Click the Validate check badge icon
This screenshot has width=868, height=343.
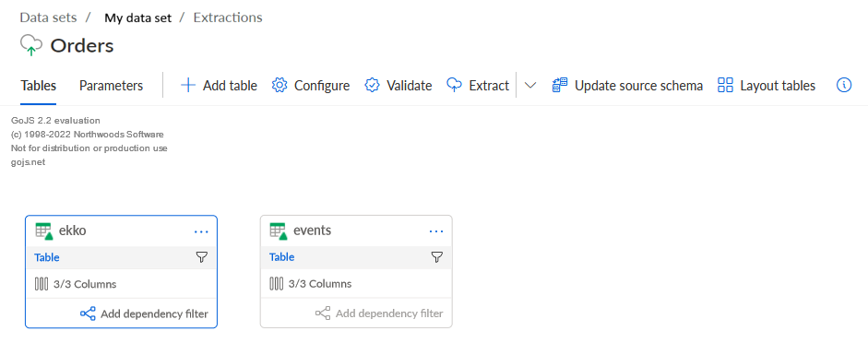tap(372, 85)
